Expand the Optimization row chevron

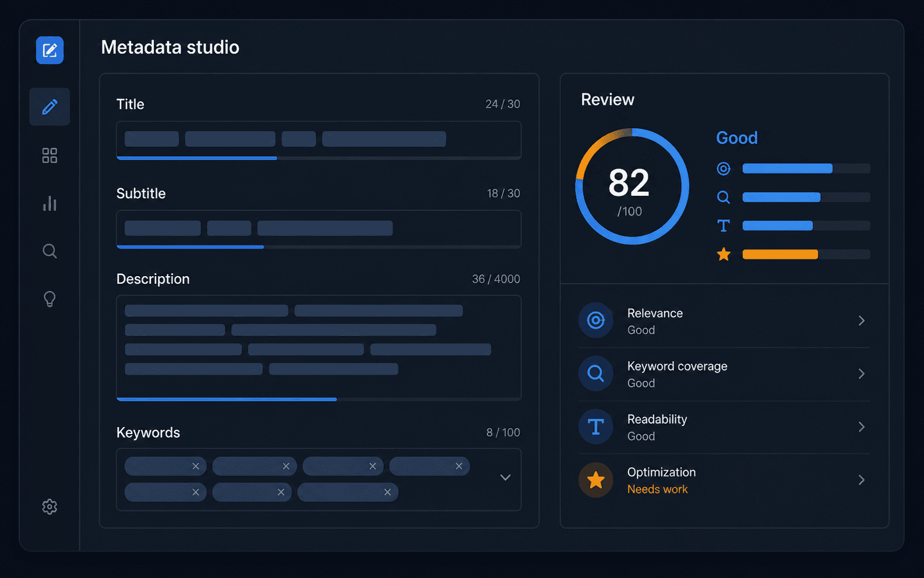pos(861,480)
